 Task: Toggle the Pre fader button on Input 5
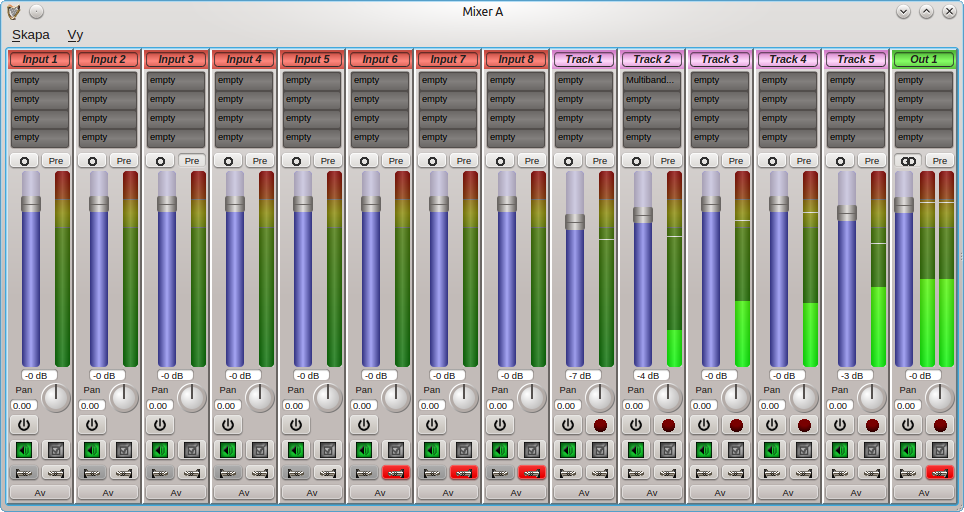(x=327, y=160)
